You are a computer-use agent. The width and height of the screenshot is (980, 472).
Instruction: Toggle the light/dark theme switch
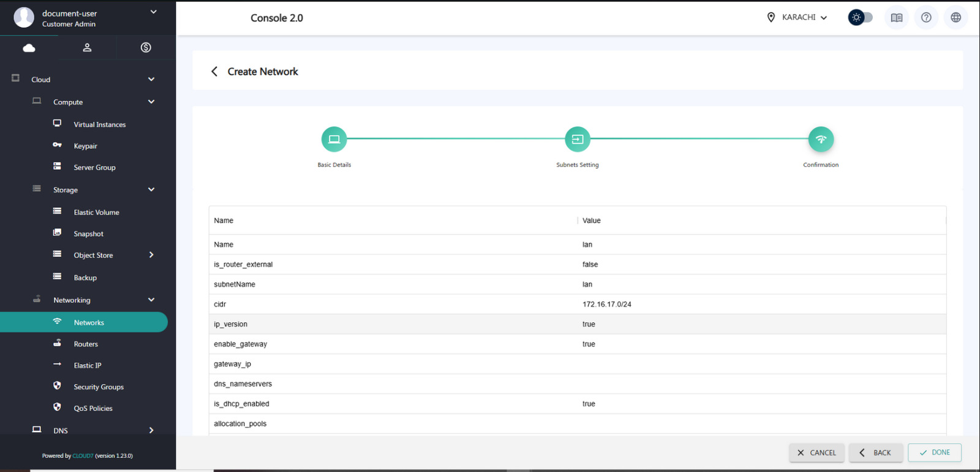click(x=860, y=18)
